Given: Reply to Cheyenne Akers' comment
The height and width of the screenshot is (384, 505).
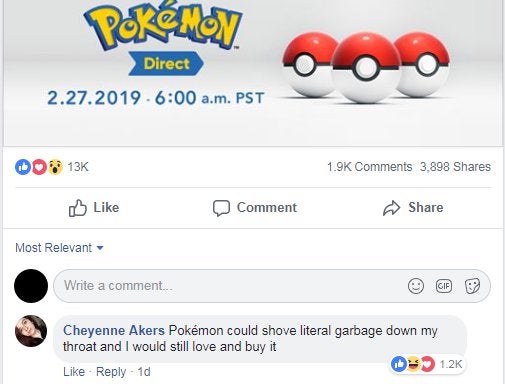Looking at the screenshot, I should tap(111, 372).
